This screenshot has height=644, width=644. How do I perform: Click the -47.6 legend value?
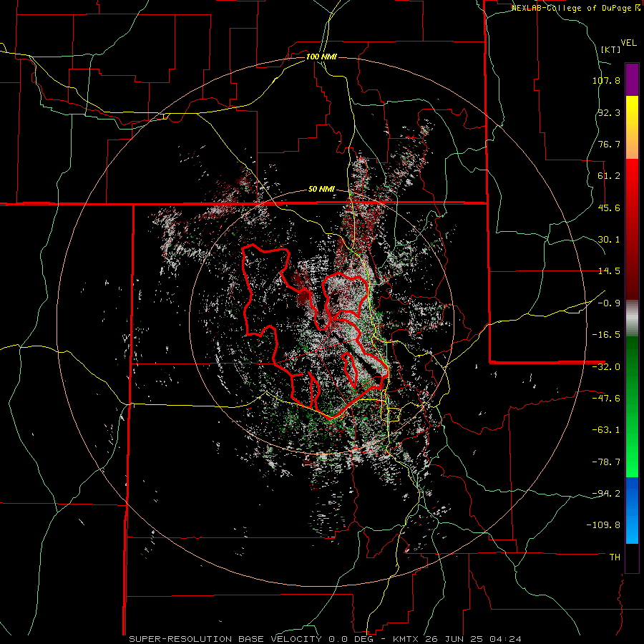[x=606, y=399]
